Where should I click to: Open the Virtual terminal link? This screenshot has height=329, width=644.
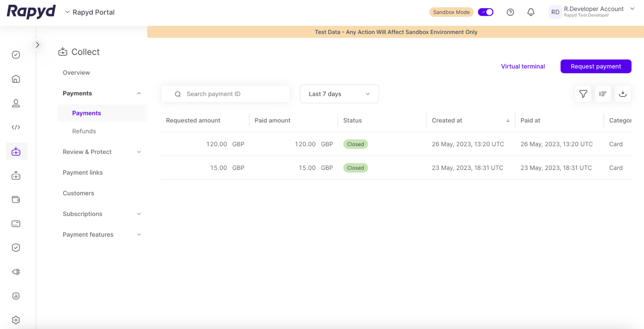523,66
